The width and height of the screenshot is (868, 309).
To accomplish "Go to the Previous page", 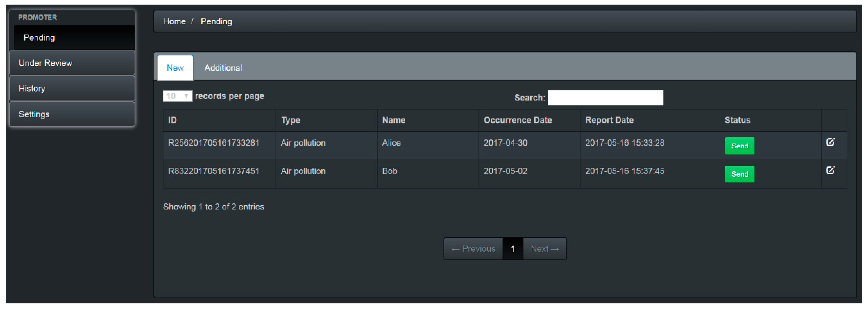I will (473, 249).
